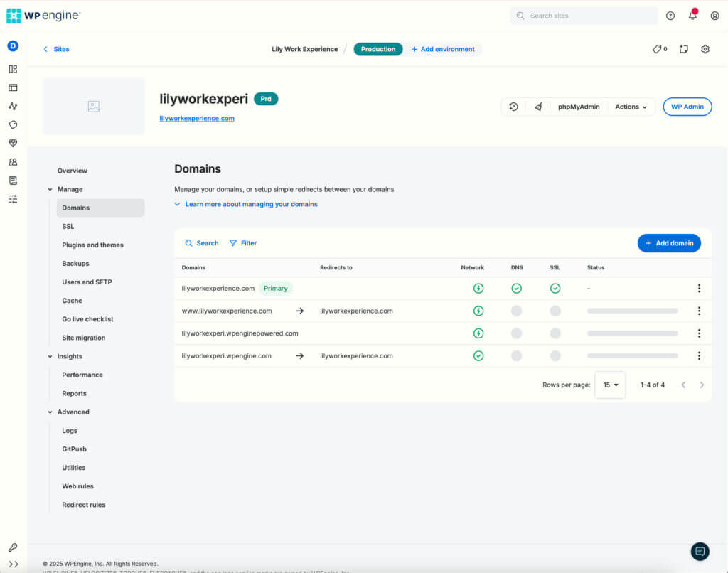Open the chat support bubble icon

click(x=700, y=552)
